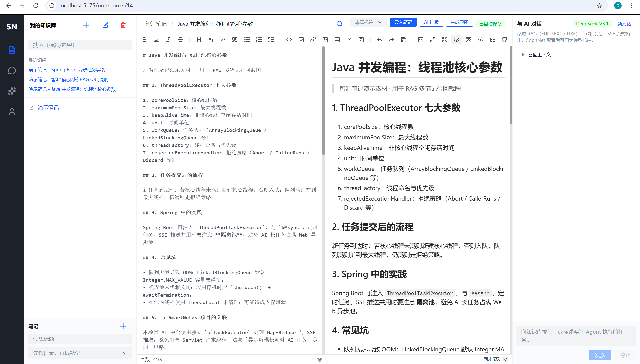This screenshot has width=640, height=364.
Task: Bookmark this page with star icon
Action: [599, 5]
